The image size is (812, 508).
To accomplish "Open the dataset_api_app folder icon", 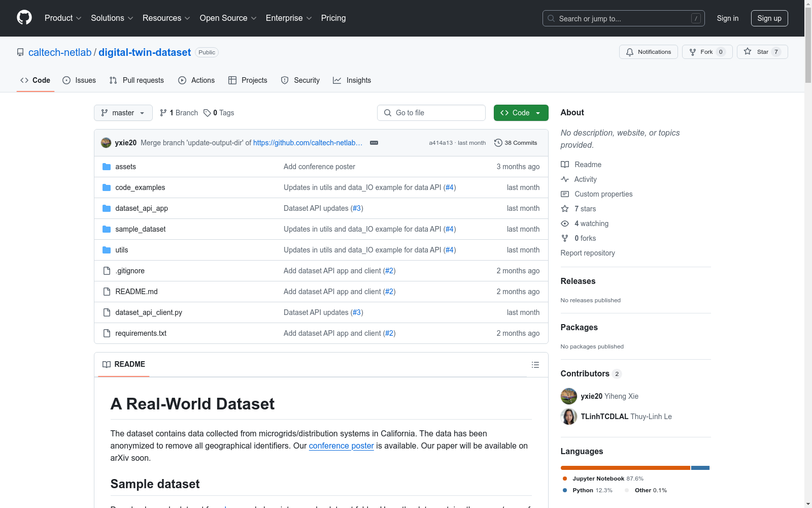I will pyautogui.click(x=107, y=208).
